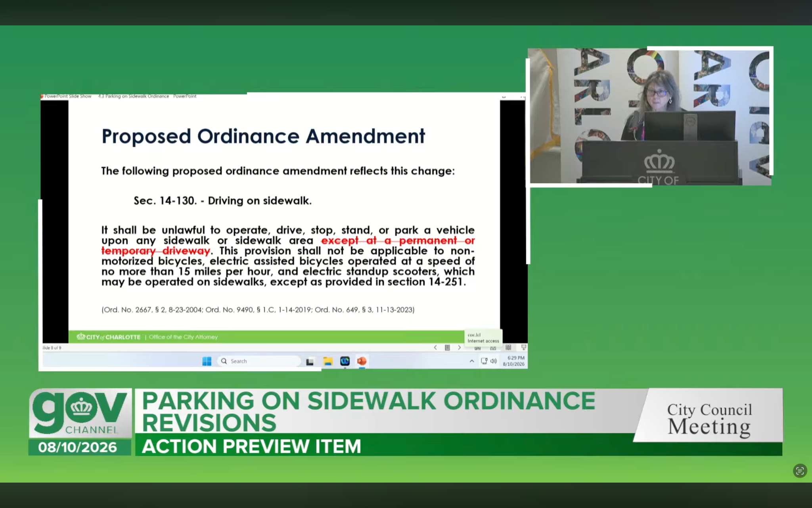
Task: Click 'Office of the City Attorney' footer text
Action: (x=184, y=337)
